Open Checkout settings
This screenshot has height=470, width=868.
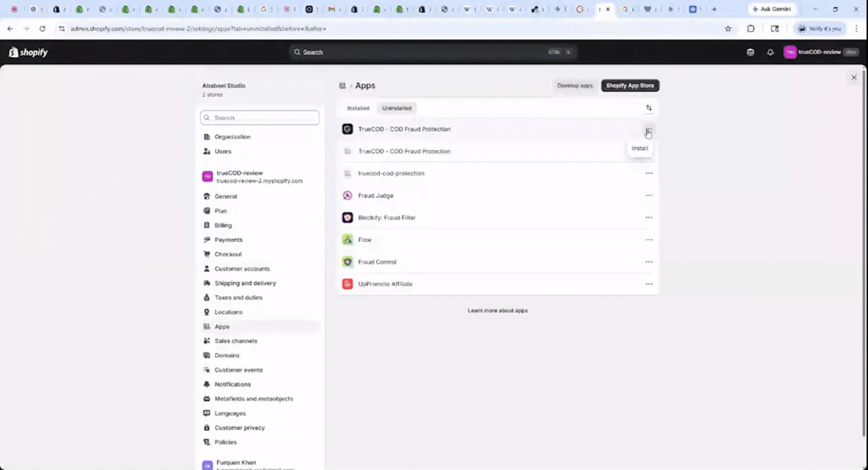coord(260,254)
